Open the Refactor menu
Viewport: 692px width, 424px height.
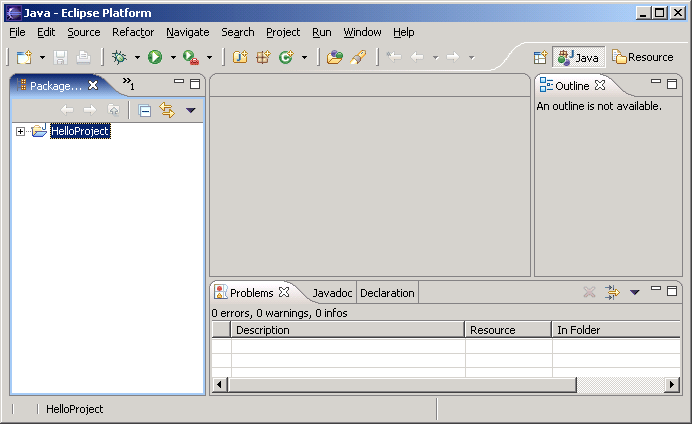click(133, 32)
